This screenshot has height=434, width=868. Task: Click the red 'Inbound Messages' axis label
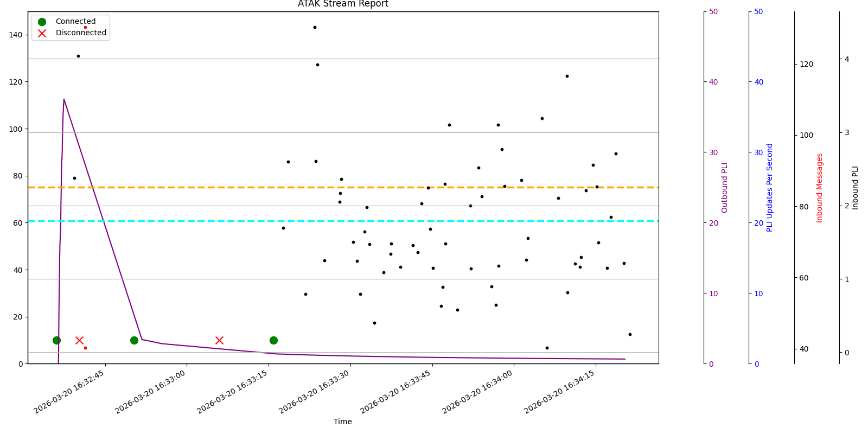[x=820, y=188]
